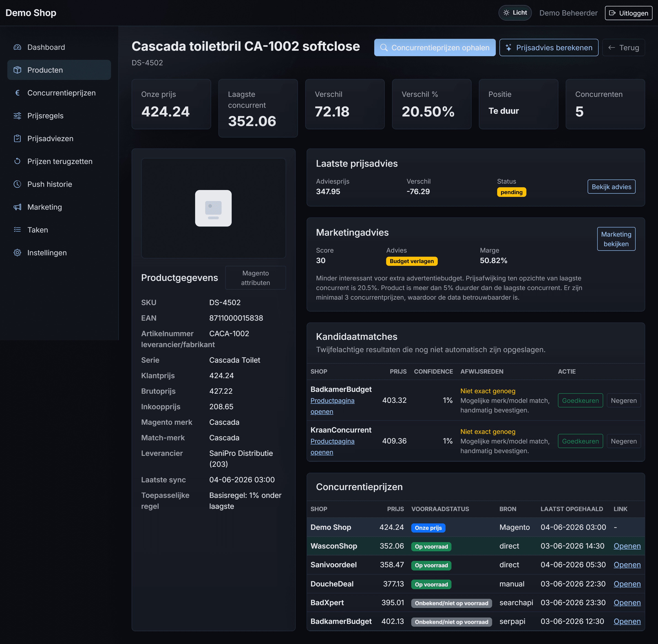Click the megaphone icon next to Marketing
Image resolution: width=658 pixels, height=644 pixels.
click(x=17, y=207)
